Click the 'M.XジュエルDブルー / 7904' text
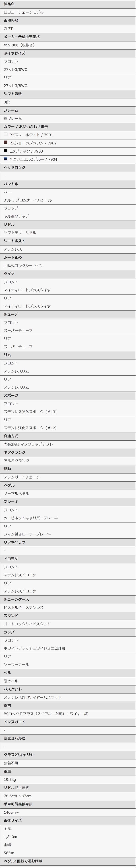This screenshot has width=136, height=868. pos(33,159)
